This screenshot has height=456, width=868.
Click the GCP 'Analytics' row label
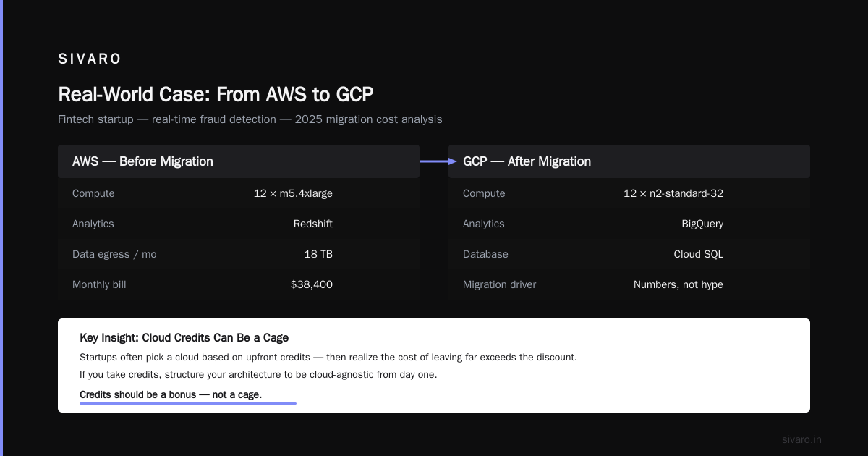click(x=484, y=224)
